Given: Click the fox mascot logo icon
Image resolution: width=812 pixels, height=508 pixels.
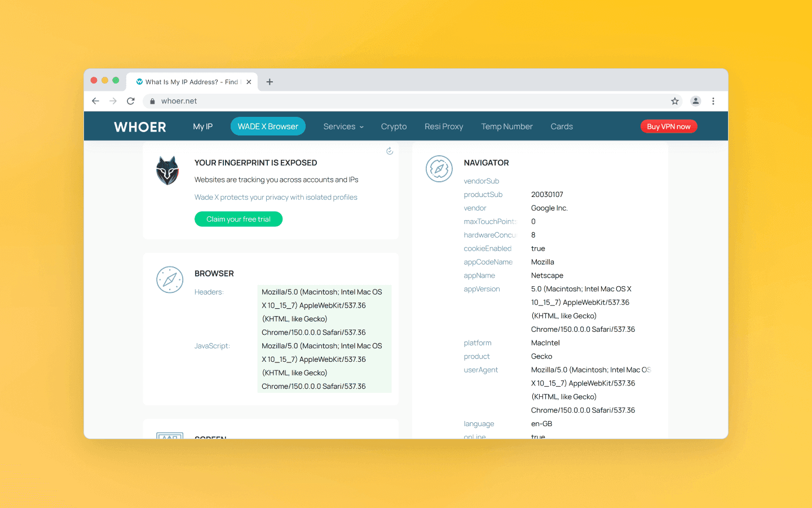Looking at the screenshot, I should [x=167, y=170].
